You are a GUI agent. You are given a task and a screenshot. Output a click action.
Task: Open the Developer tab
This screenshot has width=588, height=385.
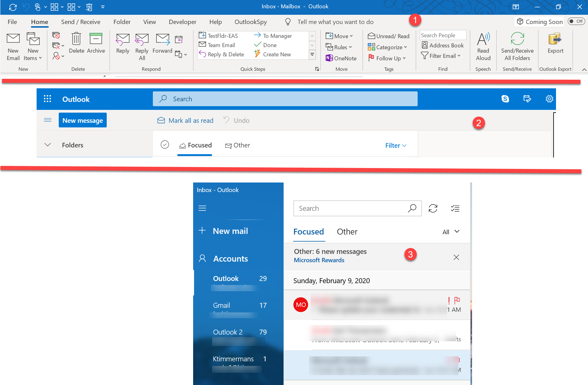[182, 22]
